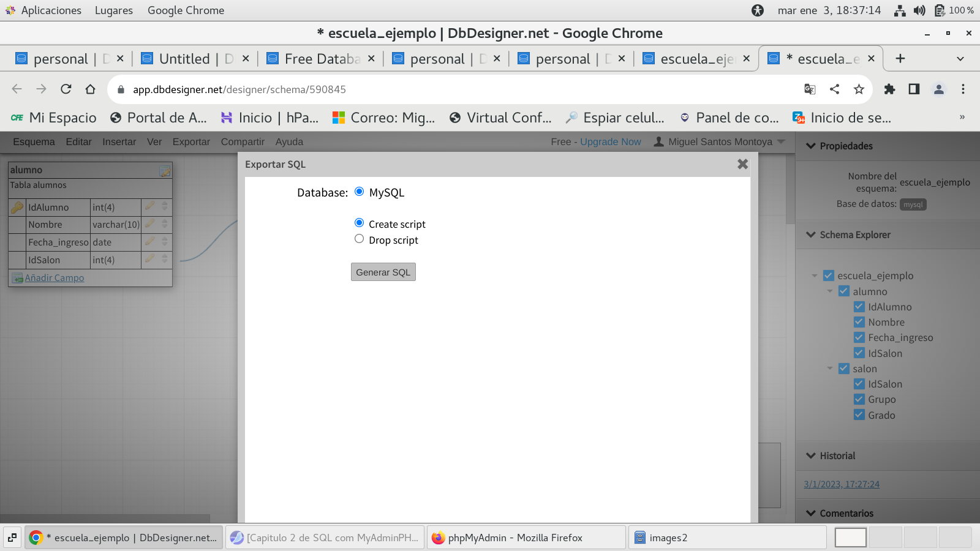Bookmark this page with the star icon
980x551 pixels.
859,89
